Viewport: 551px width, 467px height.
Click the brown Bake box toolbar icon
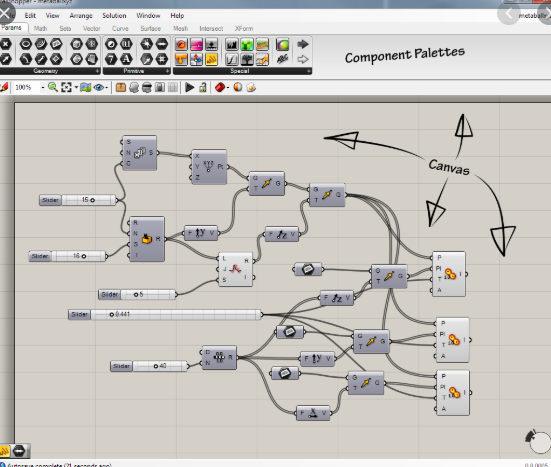(x=121, y=87)
